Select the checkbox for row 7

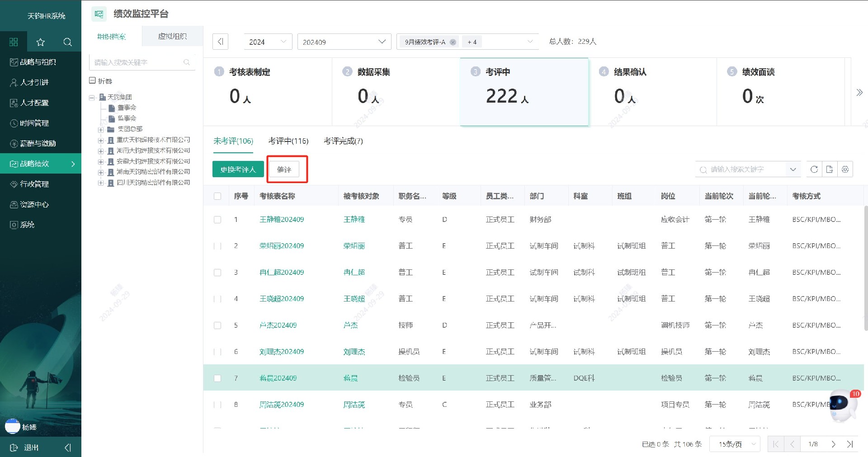[x=217, y=378]
